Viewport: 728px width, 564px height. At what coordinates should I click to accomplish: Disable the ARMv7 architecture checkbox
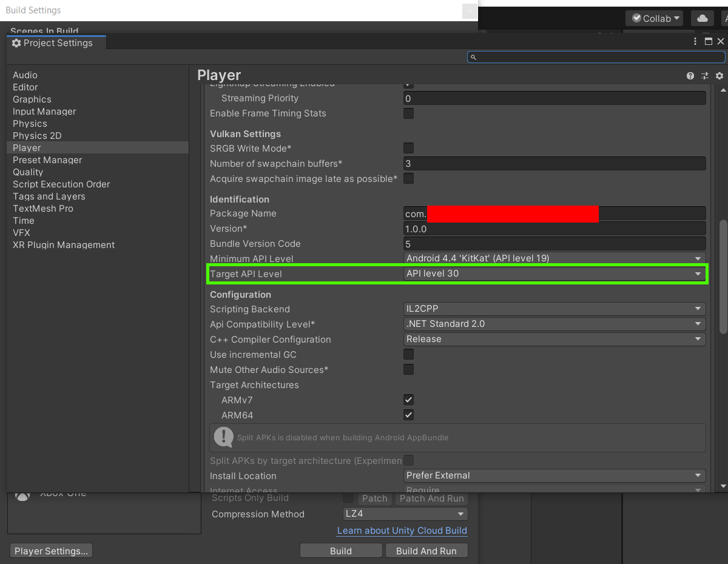[x=409, y=400]
